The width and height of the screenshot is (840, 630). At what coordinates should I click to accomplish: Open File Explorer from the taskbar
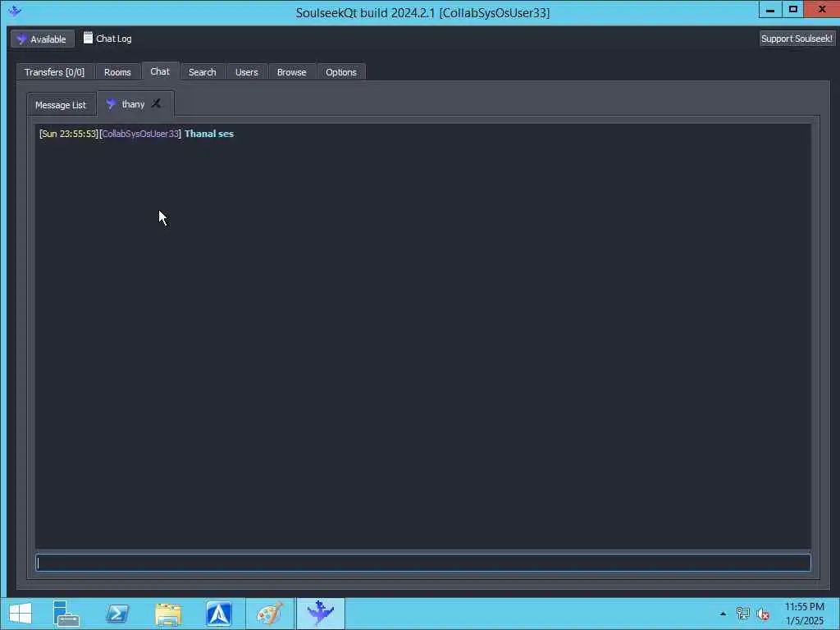click(x=168, y=614)
